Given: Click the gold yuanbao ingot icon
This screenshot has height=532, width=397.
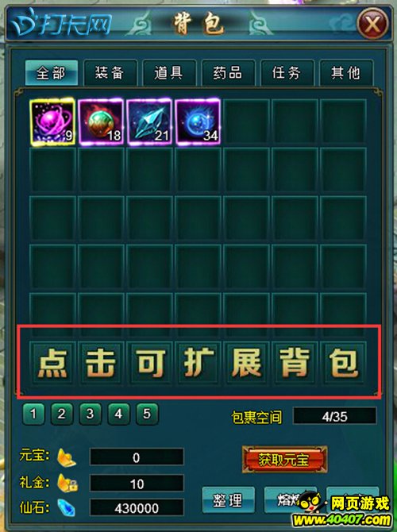Looking at the screenshot, I should [x=66, y=457].
